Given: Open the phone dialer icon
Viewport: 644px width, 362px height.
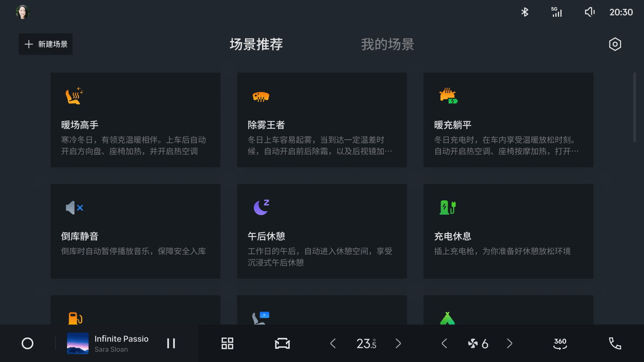Looking at the screenshot, I should [x=616, y=344].
